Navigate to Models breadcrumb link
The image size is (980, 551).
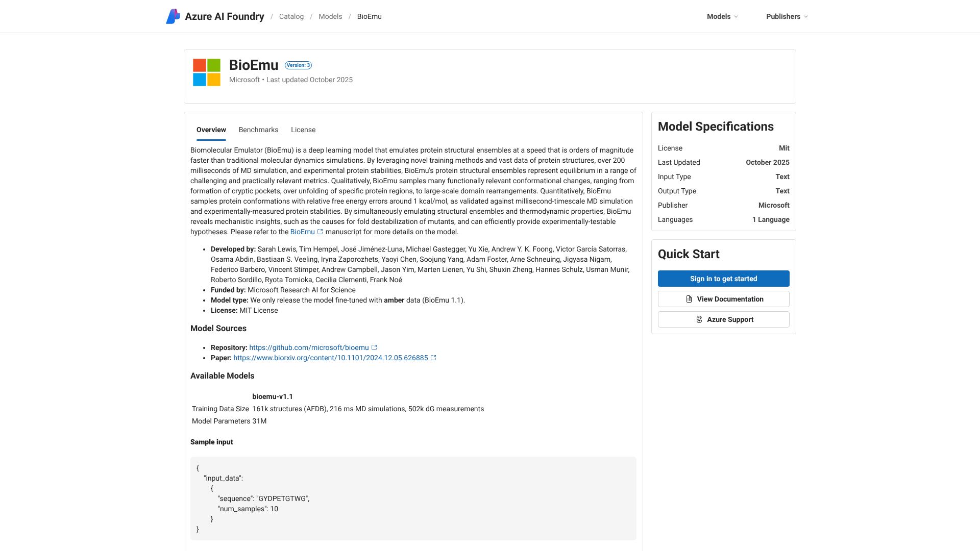click(x=330, y=16)
